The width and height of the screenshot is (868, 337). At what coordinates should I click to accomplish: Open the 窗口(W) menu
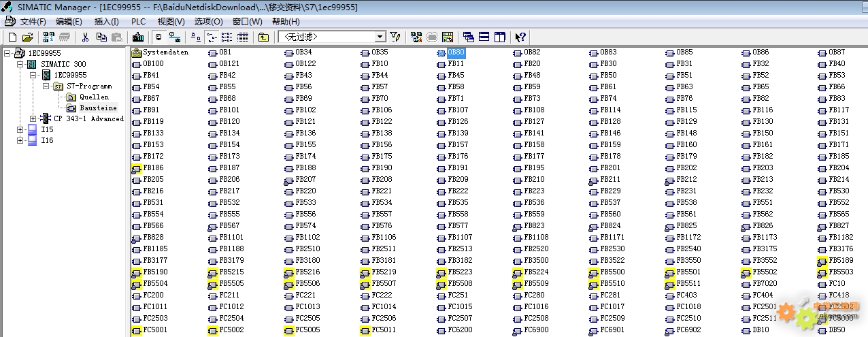[247, 22]
